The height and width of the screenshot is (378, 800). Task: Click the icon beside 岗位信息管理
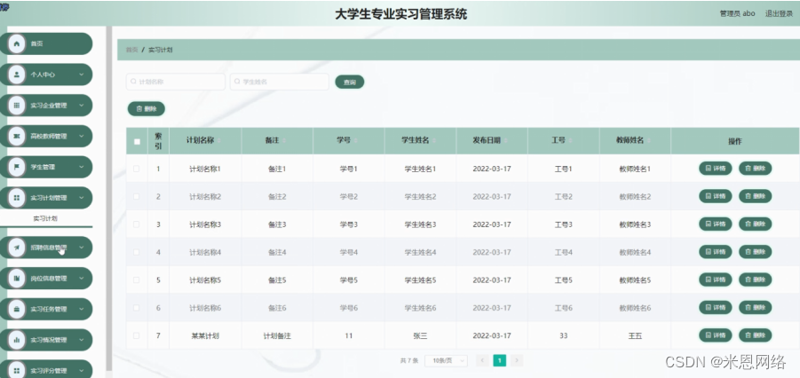(17, 279)
